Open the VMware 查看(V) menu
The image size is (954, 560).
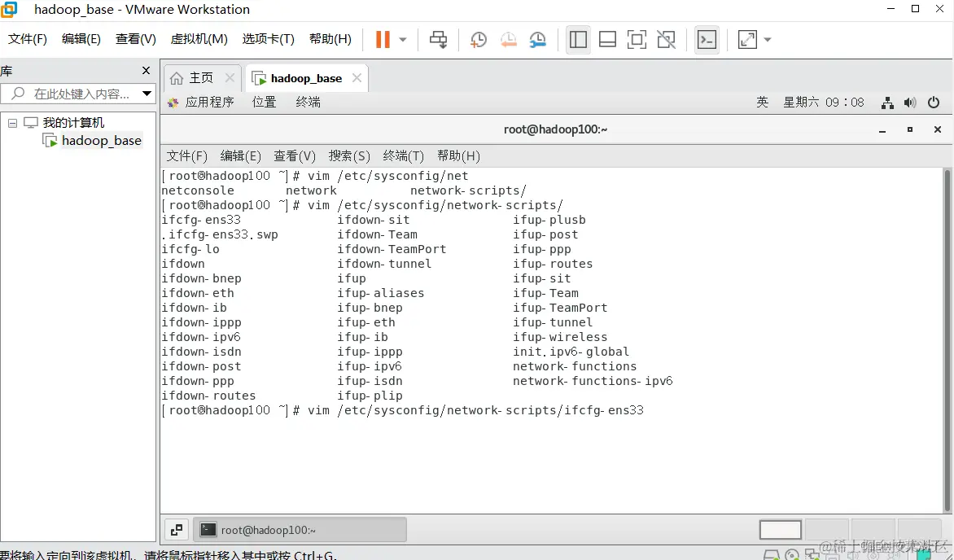(x=136, y=39)
